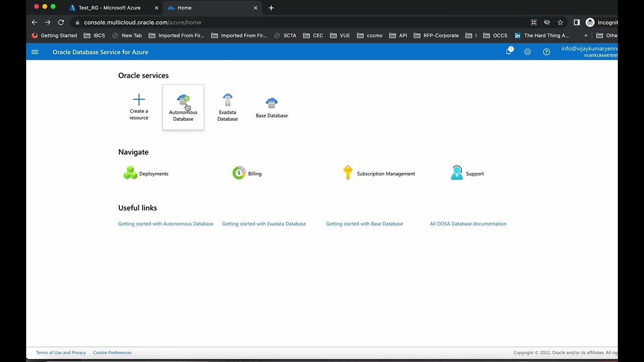Open a new browser tab
644x362 pixels.
tap(271, 8)
